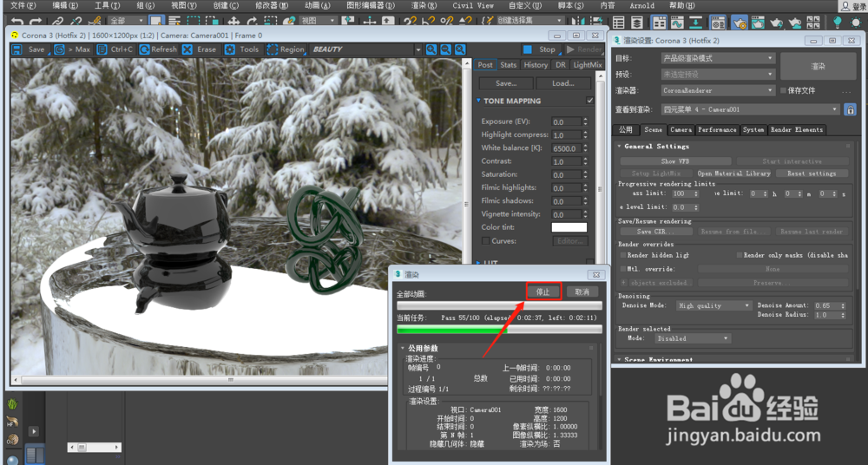
Task: Click the White balance value field
Action: 566,147
